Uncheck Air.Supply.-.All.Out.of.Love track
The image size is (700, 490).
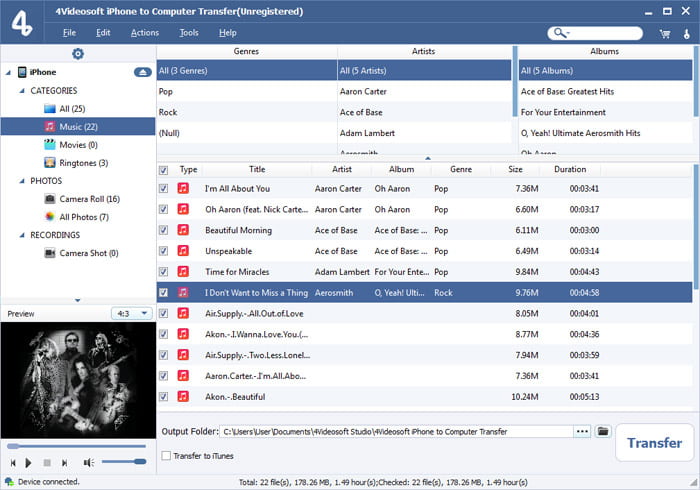[x=164, y=313]
